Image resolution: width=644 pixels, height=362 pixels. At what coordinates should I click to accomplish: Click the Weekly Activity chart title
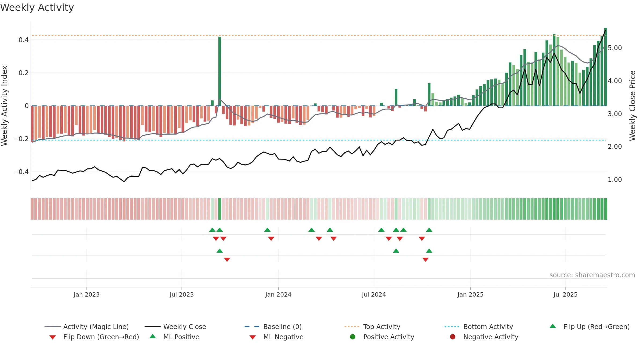click(x=37, y=8)
